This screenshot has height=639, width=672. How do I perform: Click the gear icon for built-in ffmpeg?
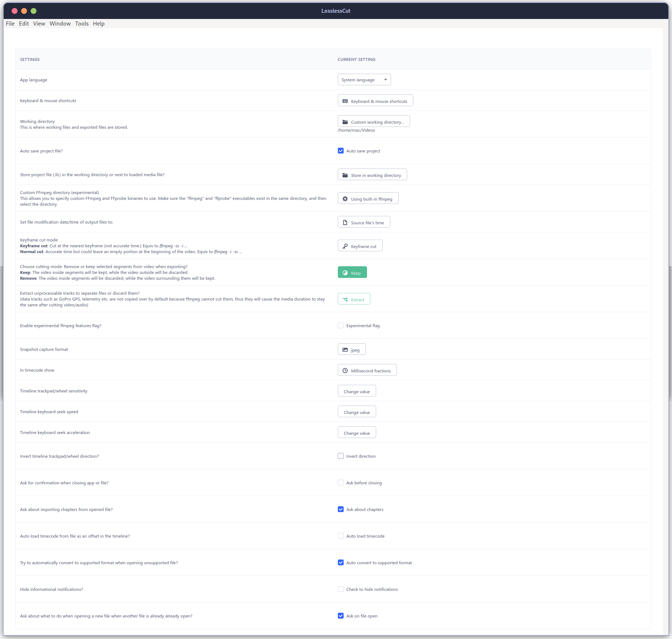[x=345, y=199]
